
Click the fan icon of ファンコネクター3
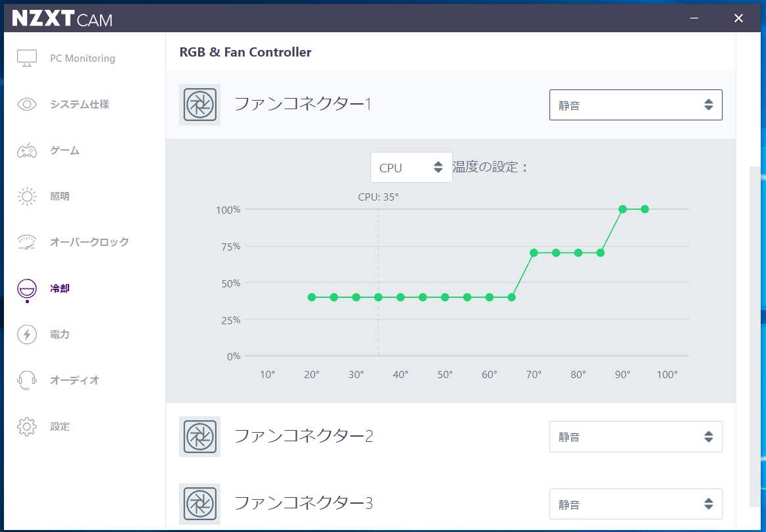[x=200, y=504]
